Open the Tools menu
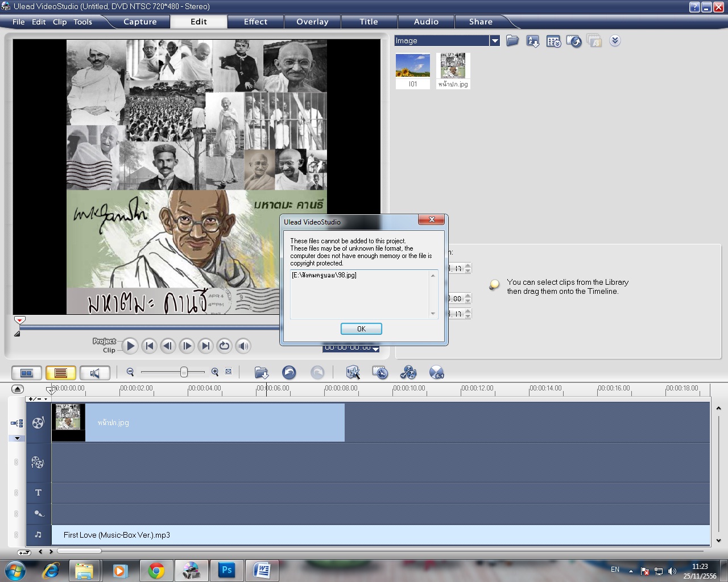This screenshot has height=582, width=728. pyautogui.click(x=82, y=22)
